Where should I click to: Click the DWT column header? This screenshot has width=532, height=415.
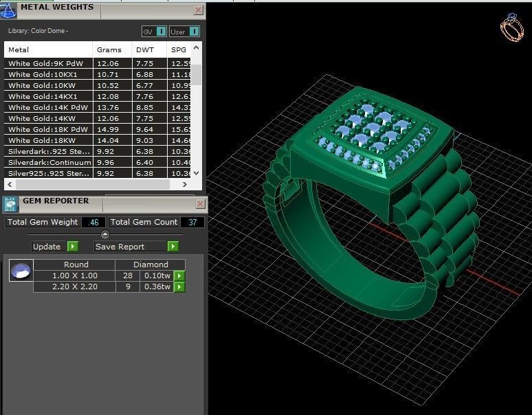[x=149, y=49]
